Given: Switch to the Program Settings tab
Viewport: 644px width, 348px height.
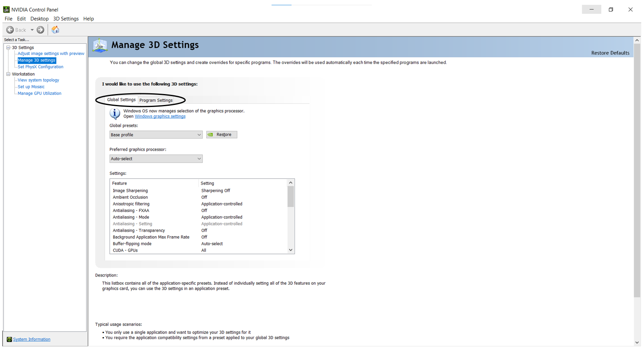Looking at the screenshot, I should click(x=156, y=101).
